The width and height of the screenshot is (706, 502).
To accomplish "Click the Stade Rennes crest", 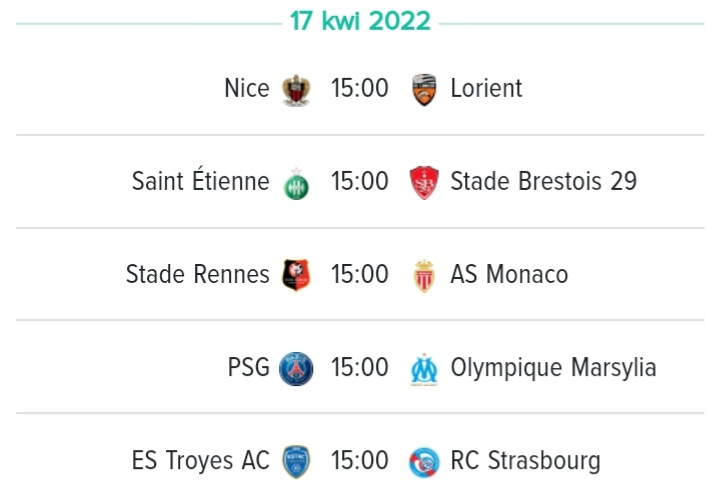I will [x=296, y=275].
